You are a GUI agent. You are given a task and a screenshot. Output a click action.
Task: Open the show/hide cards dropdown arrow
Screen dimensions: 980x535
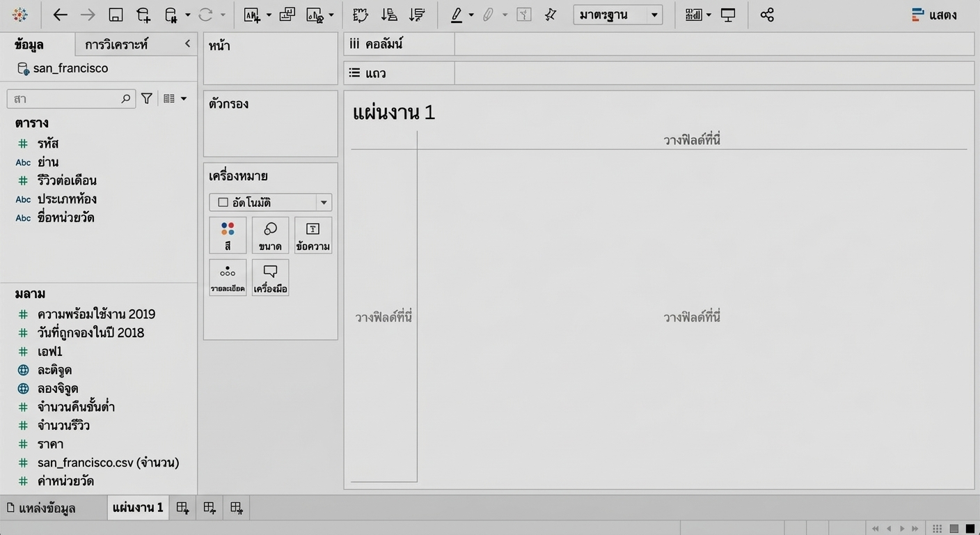coord(709,15)
